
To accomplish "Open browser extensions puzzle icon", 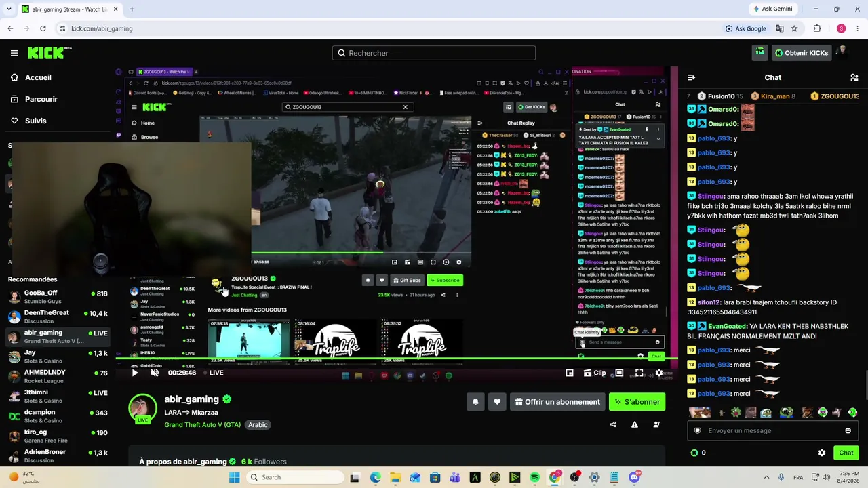I will tap(817, 28).
